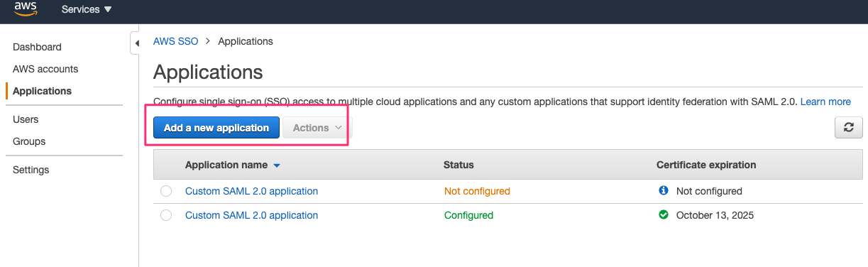This screenshot has width=868, height=267.
Task: Open the Services dropdown menu
Action: click(87, 10)
